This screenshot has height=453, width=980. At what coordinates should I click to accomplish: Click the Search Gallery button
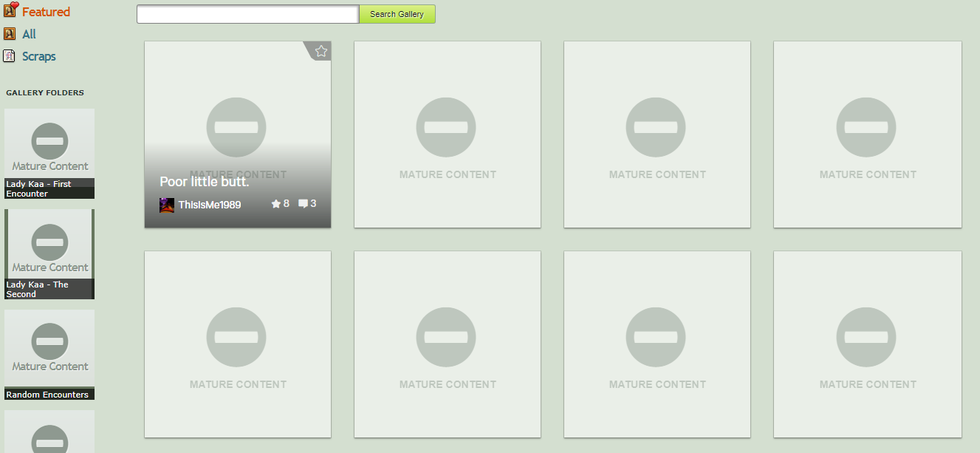[x=397, y=14]
